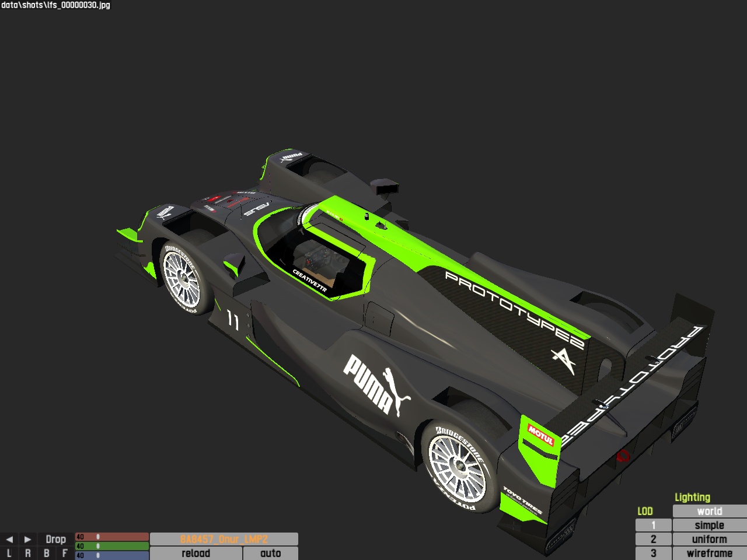747x560 pixels.
Task: Click the Lighting heading label
Action: point(692,498)
